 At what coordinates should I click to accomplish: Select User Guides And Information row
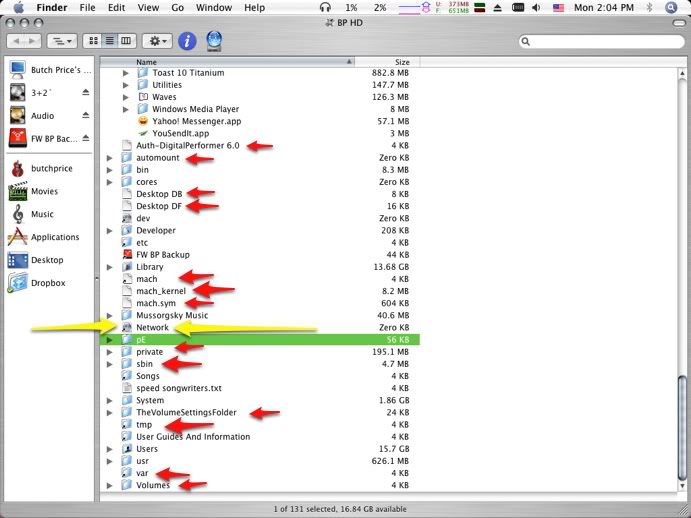(x=260, y=437)
